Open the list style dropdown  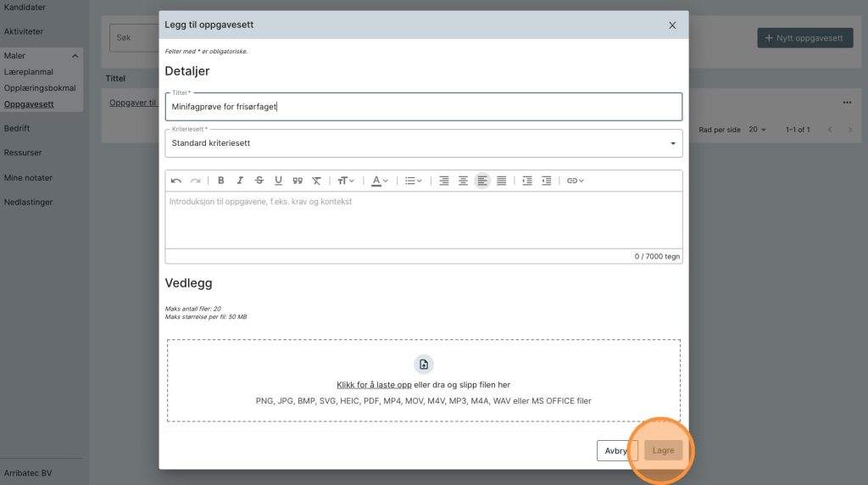click(x=414, y=181)
